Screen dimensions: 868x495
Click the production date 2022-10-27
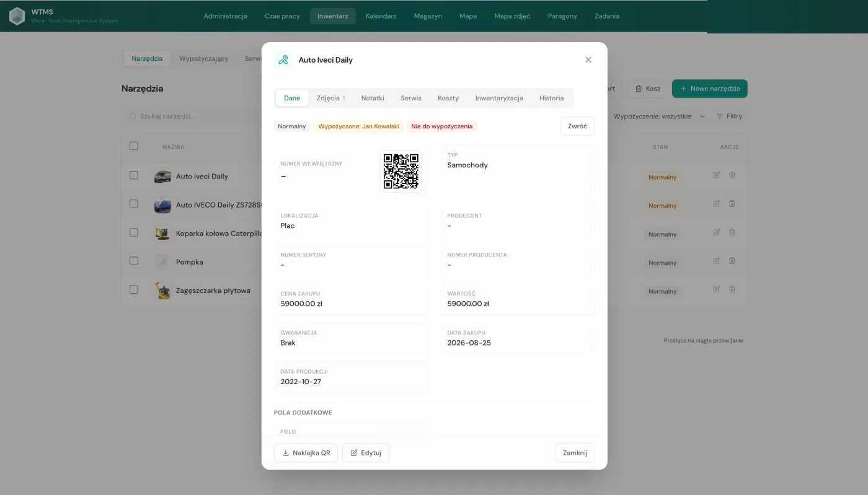point(301,382)
